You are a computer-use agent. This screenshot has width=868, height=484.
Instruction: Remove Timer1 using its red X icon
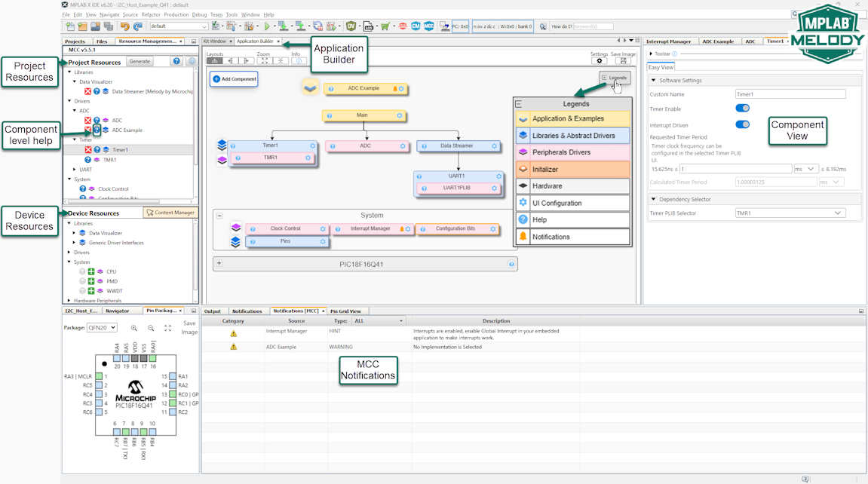(x=88, y=150)
